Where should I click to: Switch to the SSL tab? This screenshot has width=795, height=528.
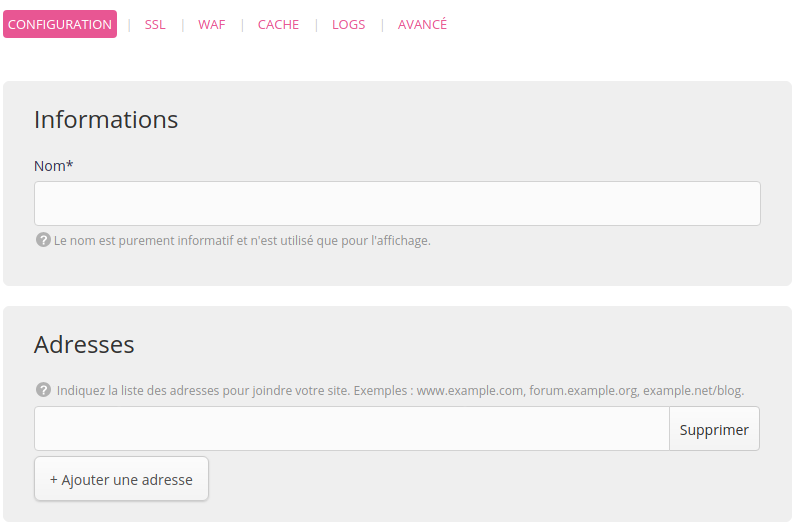tap(155, 24)
